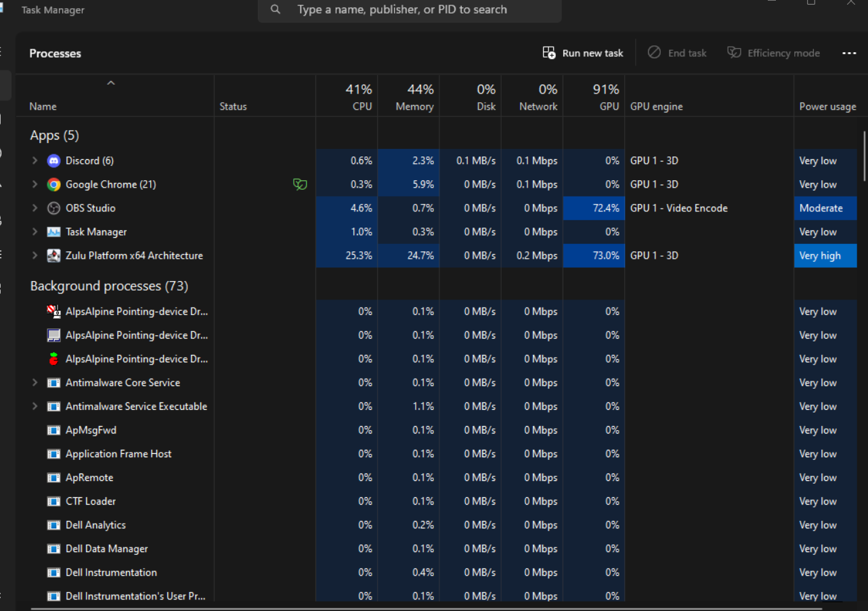
Task: Click Chrome's green efficiency leaf status icon
Action: [300, 184]
